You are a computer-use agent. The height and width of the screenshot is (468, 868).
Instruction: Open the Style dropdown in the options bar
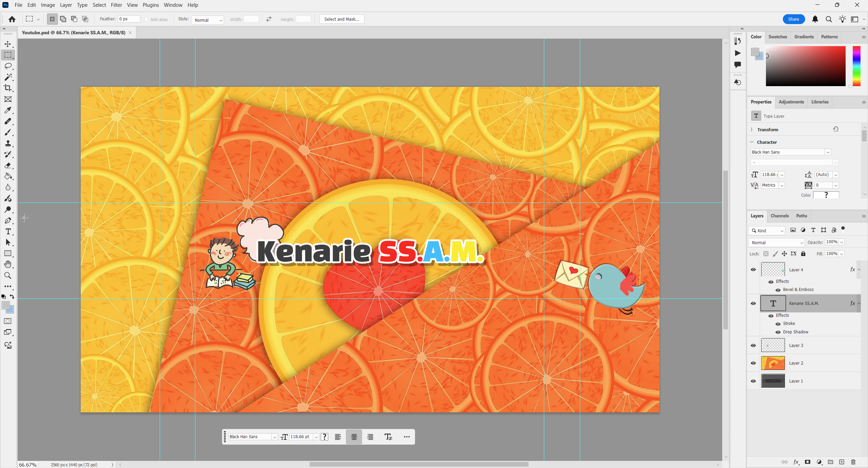tap(208, 20)
